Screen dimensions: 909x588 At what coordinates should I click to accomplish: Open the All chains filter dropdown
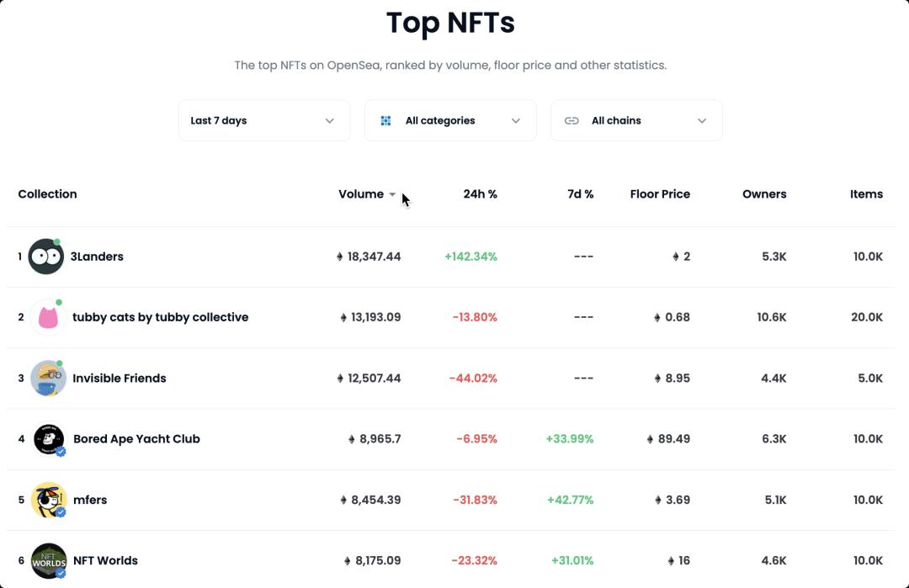tap(636, 120)
